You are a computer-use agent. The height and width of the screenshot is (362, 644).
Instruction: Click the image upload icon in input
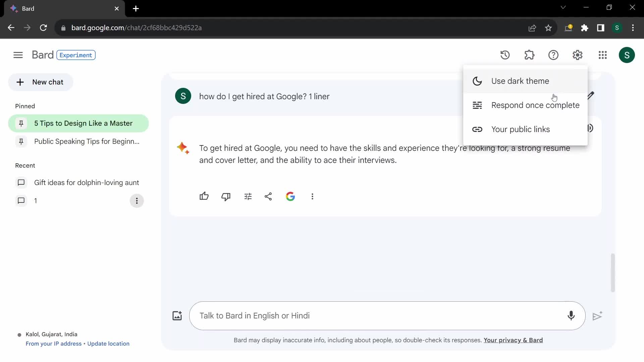click(177, 315)
